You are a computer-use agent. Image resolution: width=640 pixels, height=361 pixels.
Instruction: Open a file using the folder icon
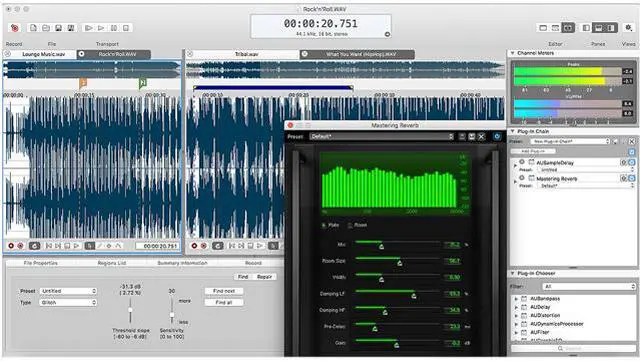tap(46, 28)
